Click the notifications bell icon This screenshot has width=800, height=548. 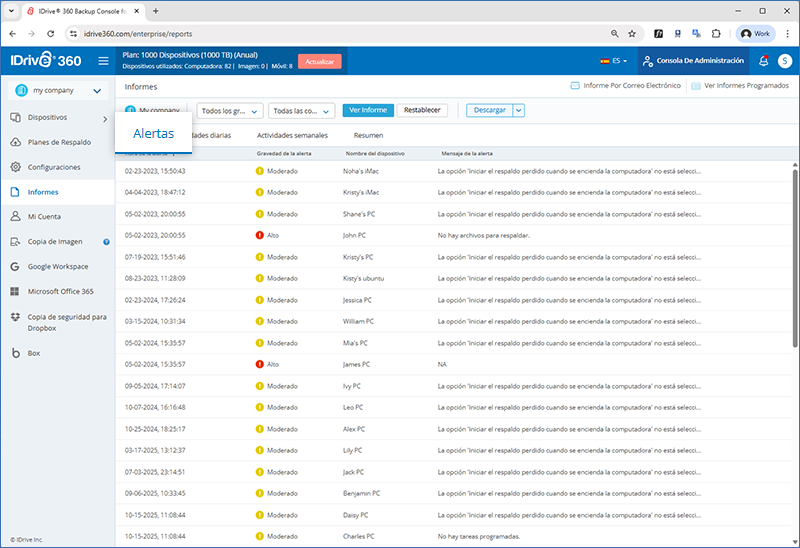click(764, 61)
